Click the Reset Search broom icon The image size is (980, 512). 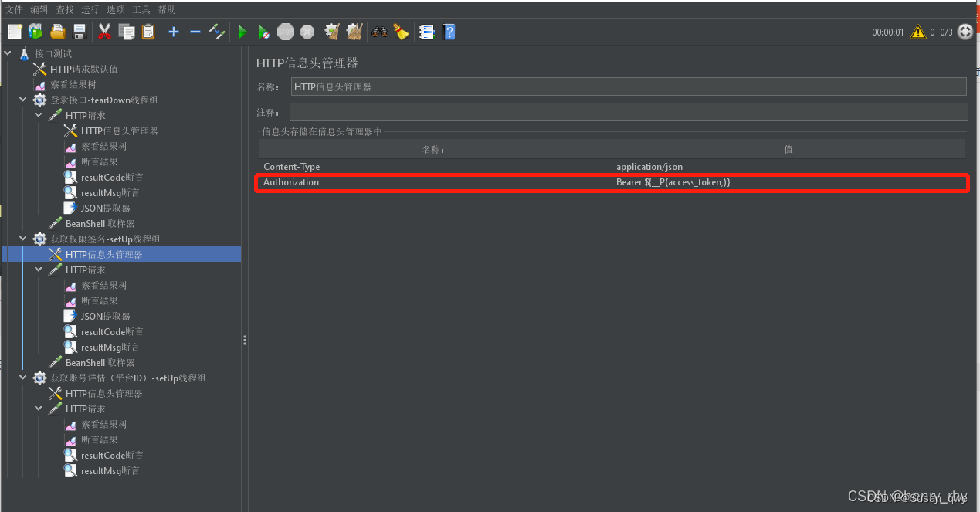pyautogui.click(x=401, y=32)
